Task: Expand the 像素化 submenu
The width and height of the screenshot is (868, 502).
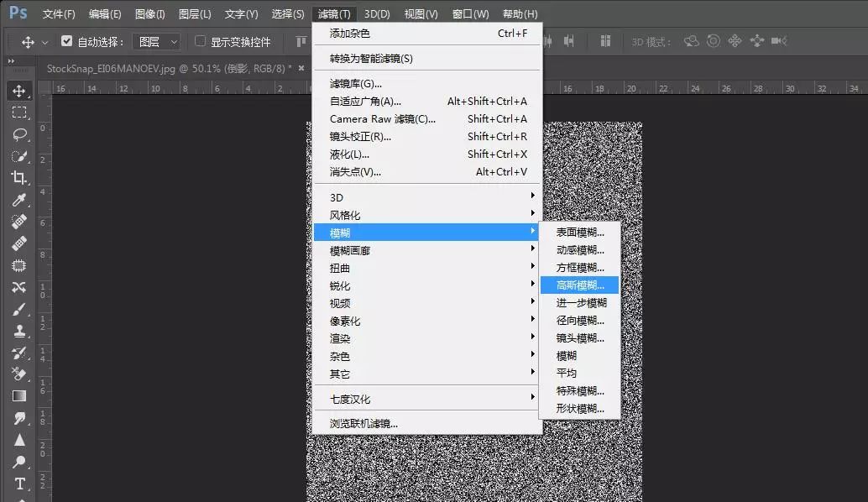Action: click(427, 321)
